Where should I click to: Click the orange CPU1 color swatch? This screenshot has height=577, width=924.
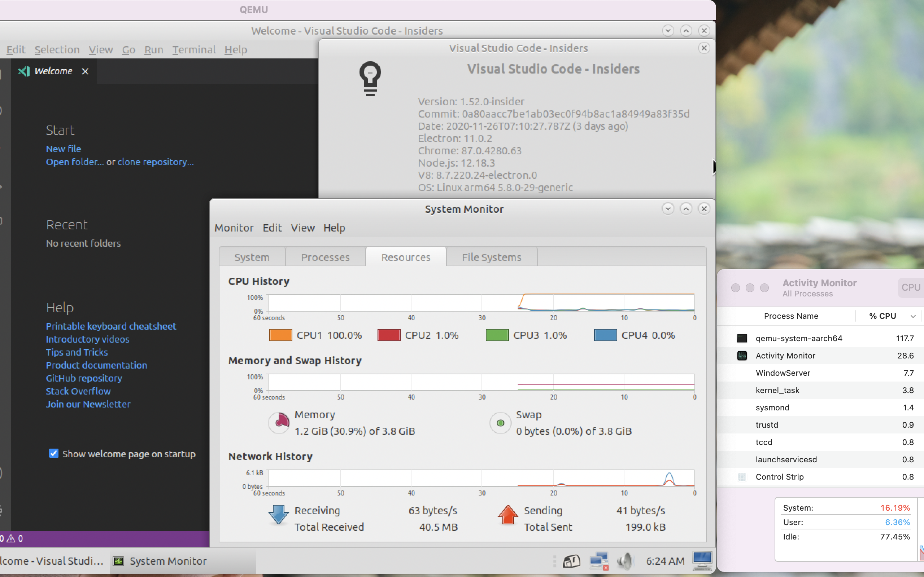click(x=281, y=335)
